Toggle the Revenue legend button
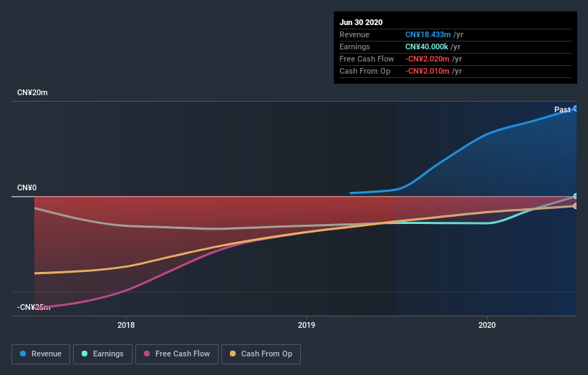 coord(41,354)
